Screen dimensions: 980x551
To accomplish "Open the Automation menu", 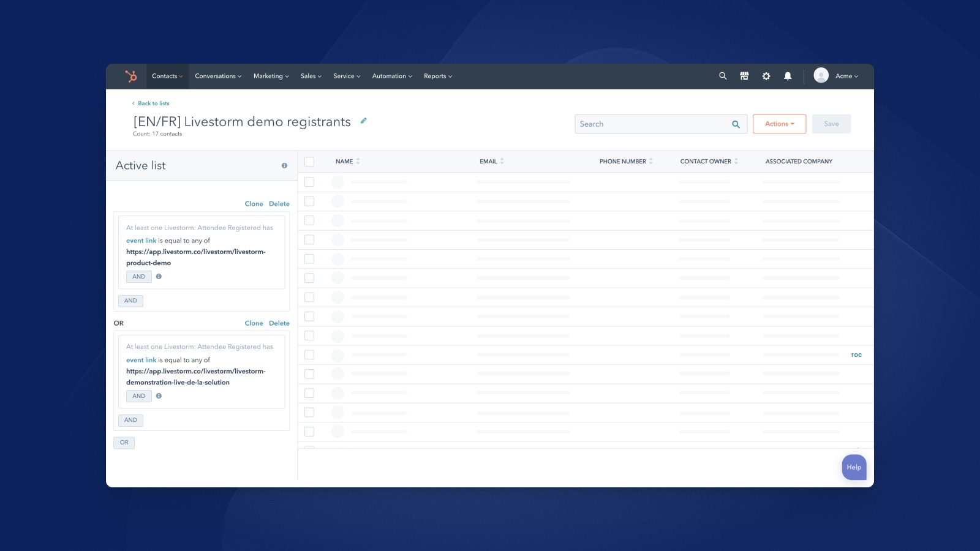I will 392,76.
